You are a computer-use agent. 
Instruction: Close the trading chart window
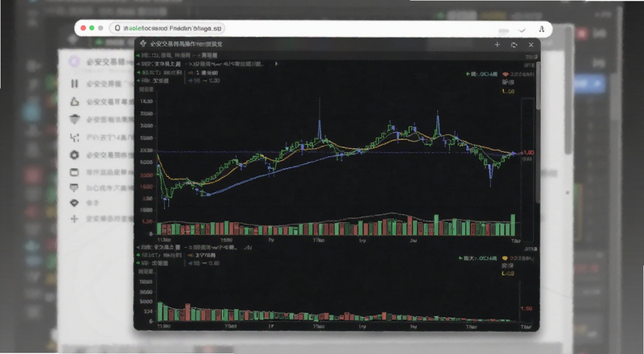pos(531,45)
